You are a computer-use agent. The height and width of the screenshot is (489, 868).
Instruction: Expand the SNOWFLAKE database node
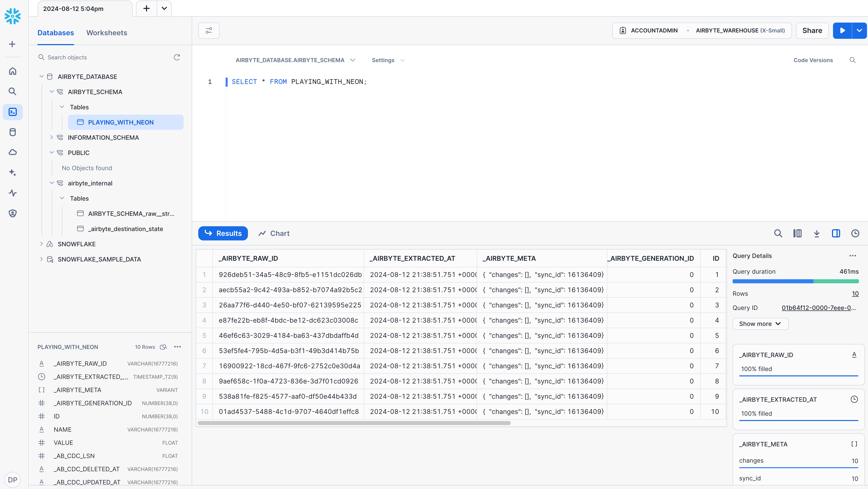[x=41, y=244]
